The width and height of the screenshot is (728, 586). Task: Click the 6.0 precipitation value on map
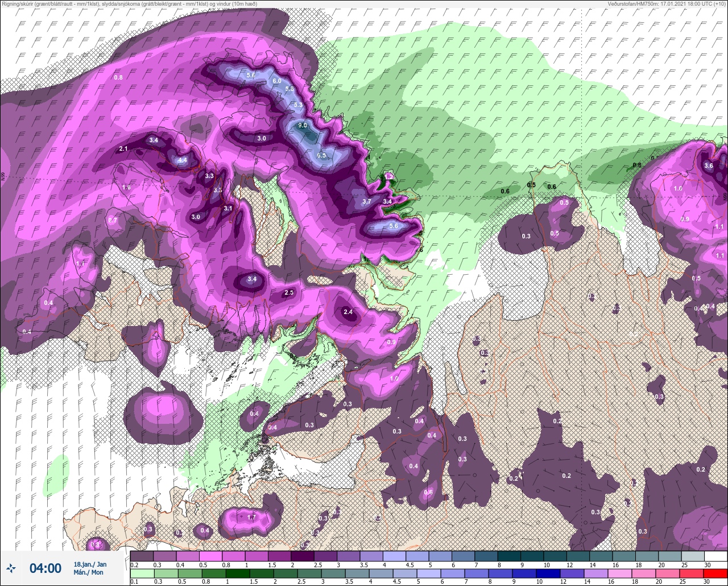coord(277,81)
